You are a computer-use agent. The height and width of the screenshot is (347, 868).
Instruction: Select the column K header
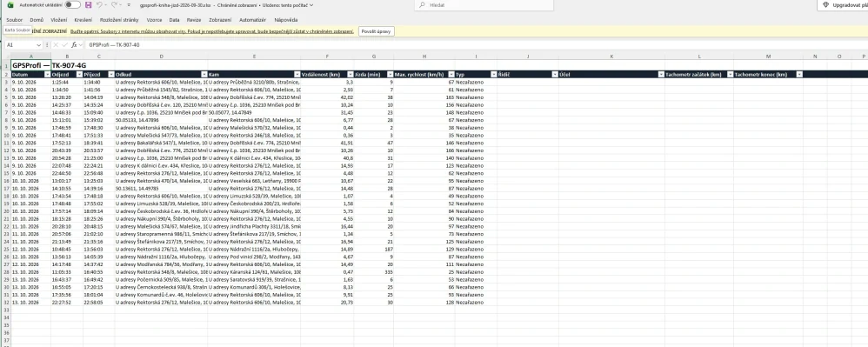coord(611,57)
